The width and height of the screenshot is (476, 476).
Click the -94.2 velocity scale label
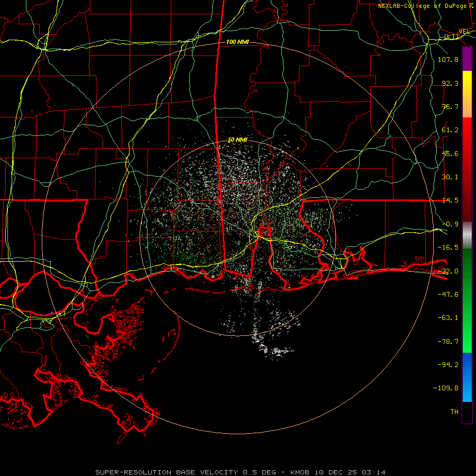coord(448,364)
